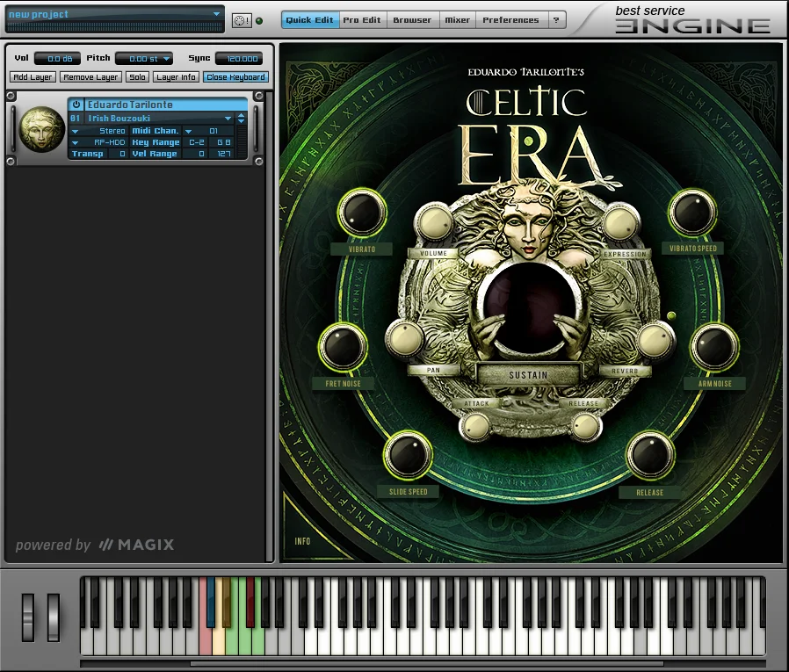Click the Remove Layer button
Viewport: 789px width, 672px height.
tap(90, 77)
